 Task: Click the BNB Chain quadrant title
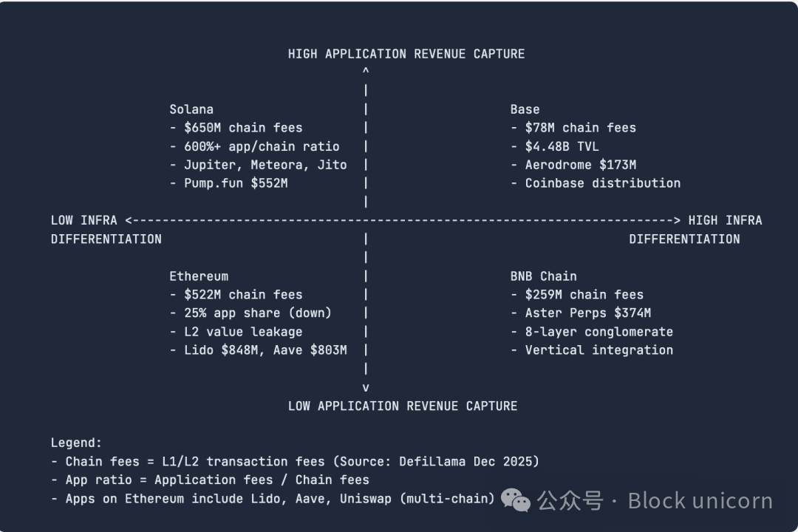point(543,276)
